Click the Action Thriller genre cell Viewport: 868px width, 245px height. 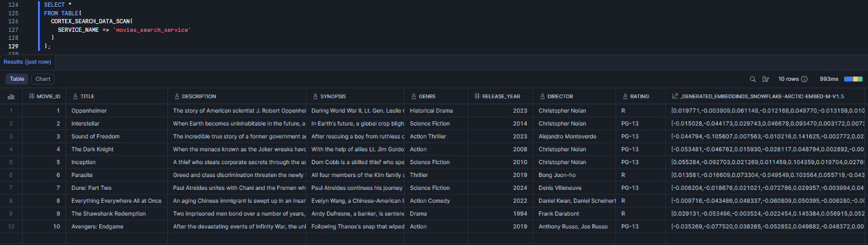pos(436,137)
